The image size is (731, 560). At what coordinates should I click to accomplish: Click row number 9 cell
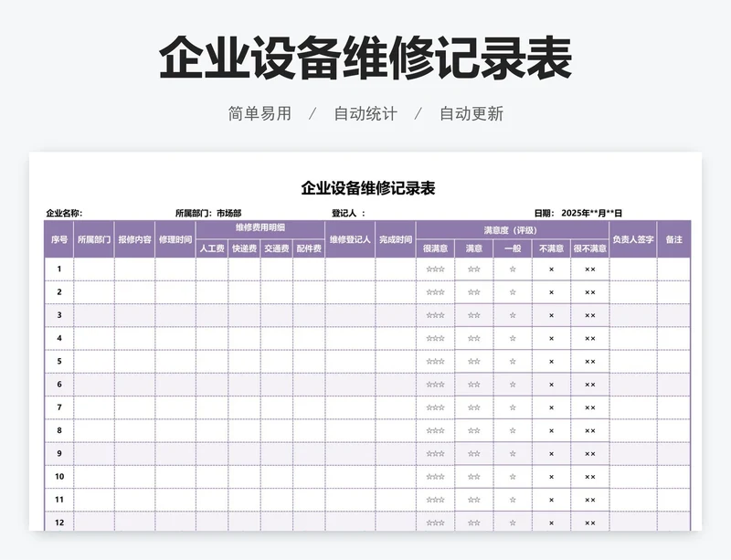point(59,454)
